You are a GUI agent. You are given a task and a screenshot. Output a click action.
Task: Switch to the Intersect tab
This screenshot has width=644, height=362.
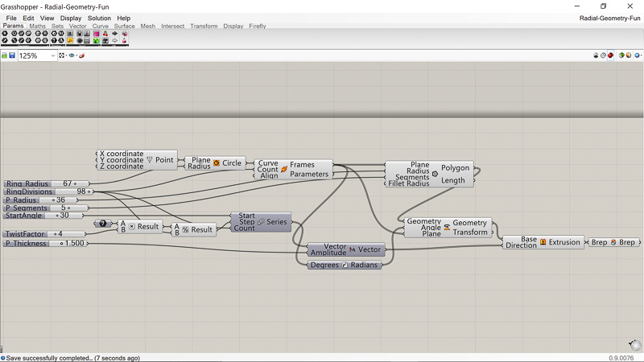172,26
